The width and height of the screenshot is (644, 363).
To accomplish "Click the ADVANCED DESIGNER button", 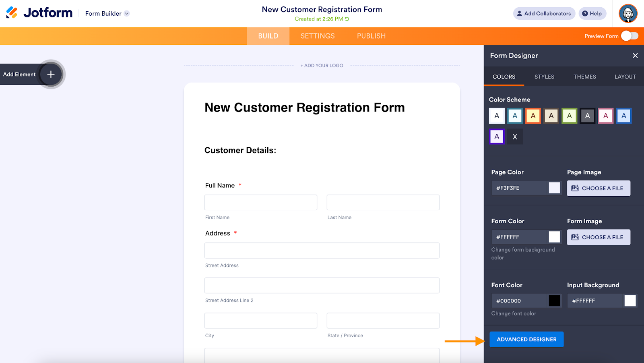I will pyautogui.click(x=526, y=339).
